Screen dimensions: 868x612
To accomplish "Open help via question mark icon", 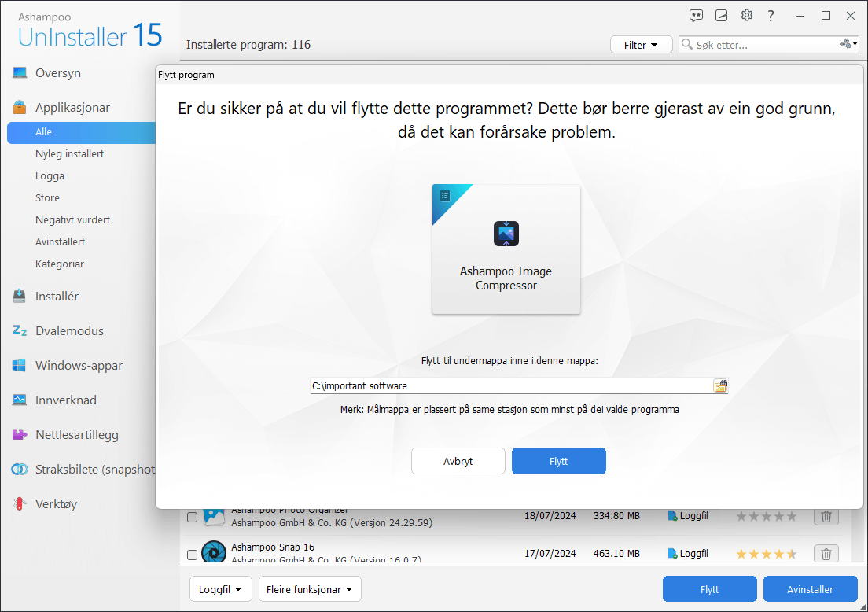I will pyautogui.click(x=771, y=16).
